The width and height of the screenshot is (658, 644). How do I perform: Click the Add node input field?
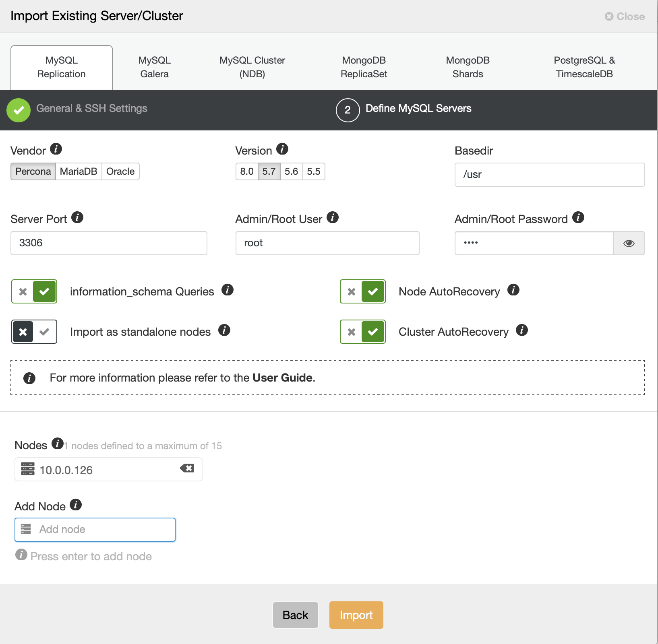(x=95, y=530)
